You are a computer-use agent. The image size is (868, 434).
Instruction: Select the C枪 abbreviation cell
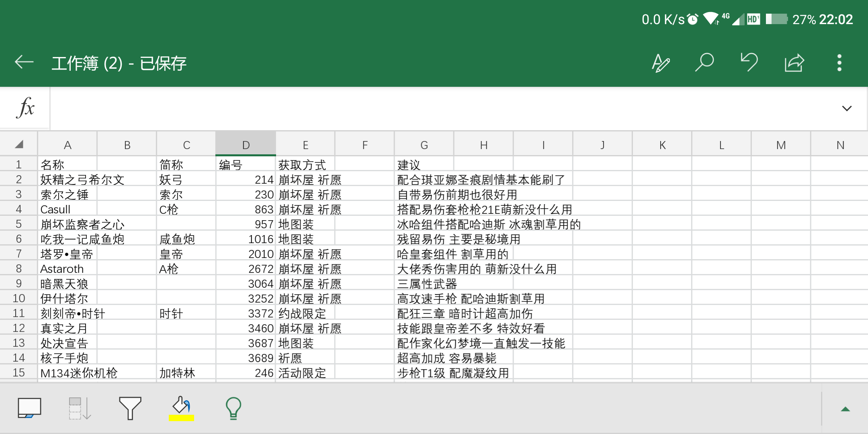tap(186, 209)
